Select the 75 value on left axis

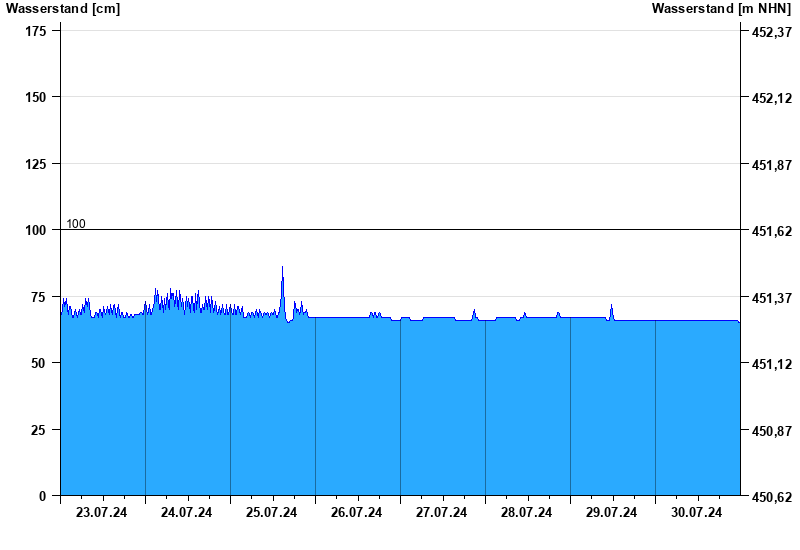pyautogui.click(x=39, y=297)
